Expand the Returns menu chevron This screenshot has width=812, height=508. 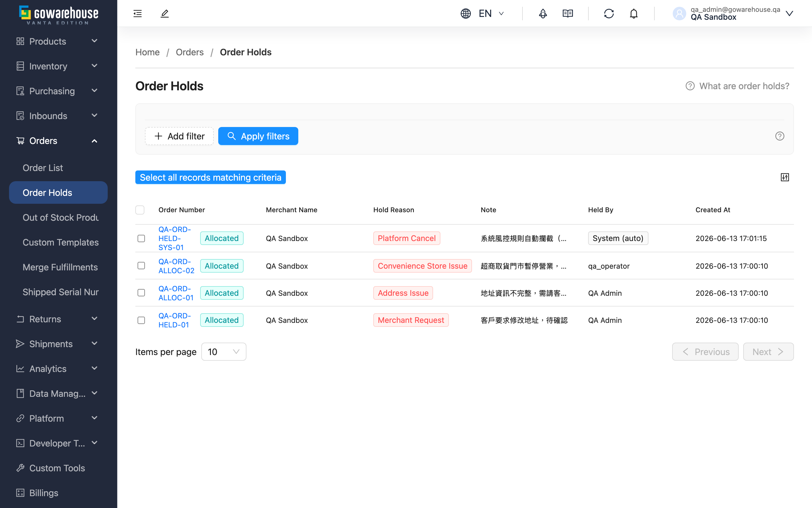[95, 319]
